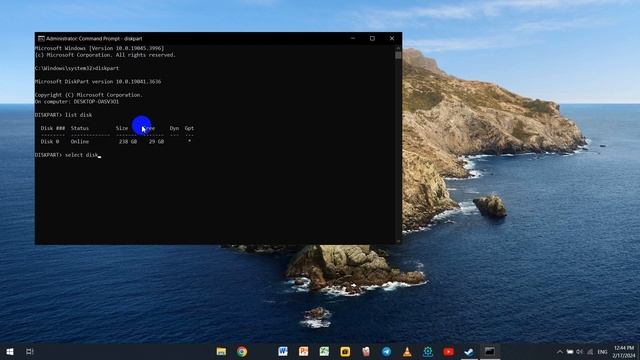Open PowerPoint from the taskbar
640x360 pixels.
(303, 351)
